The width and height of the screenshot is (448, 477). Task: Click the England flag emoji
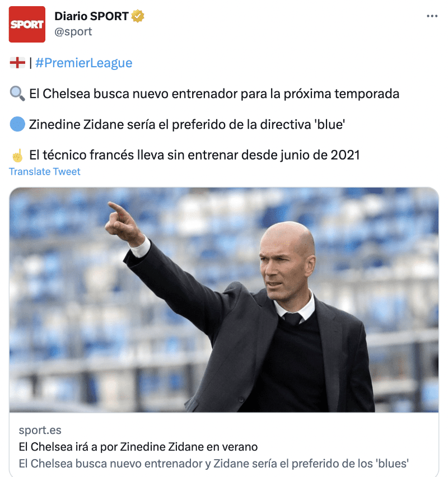tap(17, 63)
